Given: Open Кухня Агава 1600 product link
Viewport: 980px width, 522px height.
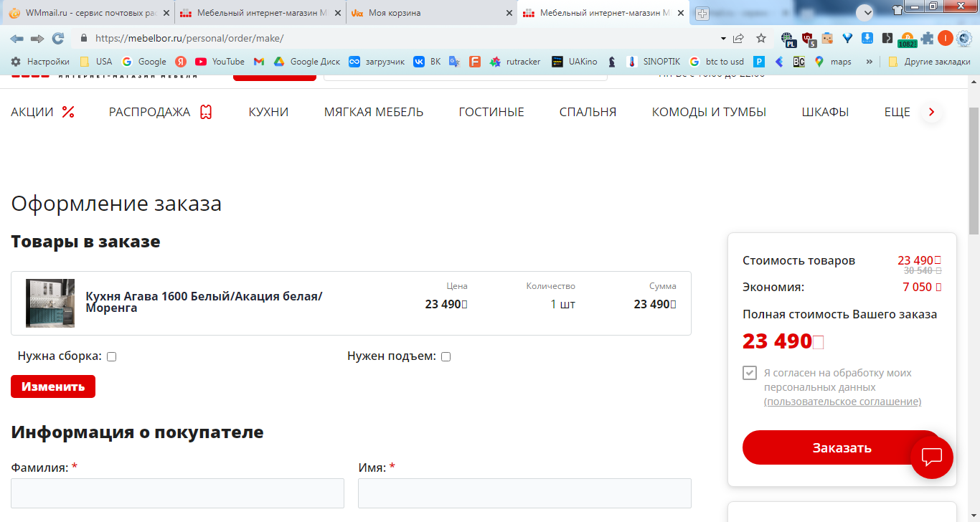Looking at the screenshot, I should point(204,302).
